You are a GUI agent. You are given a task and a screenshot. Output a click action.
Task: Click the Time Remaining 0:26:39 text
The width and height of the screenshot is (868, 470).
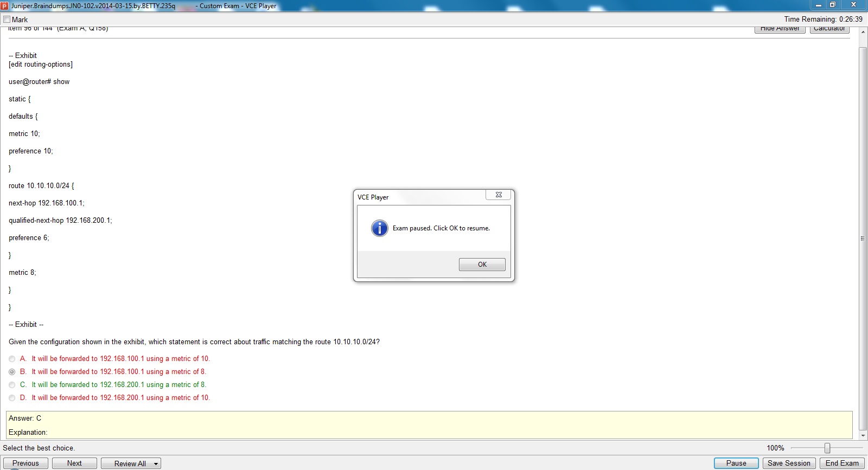click(x=823, y=20)
